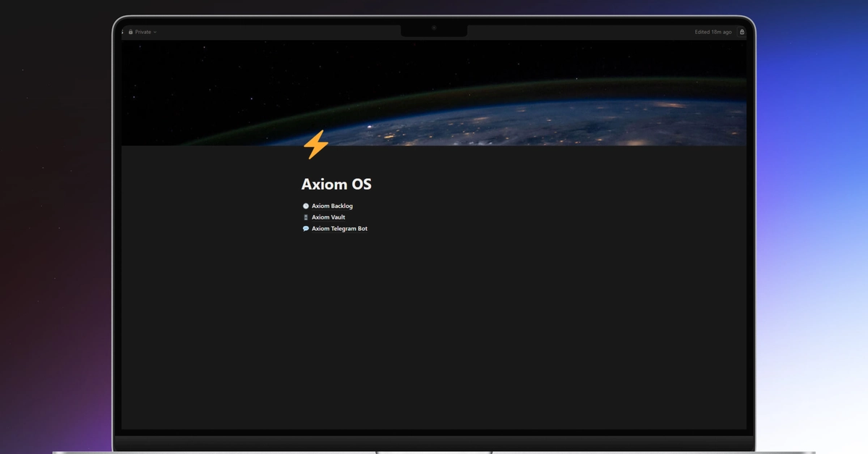Click the lock icon at top right
This screenshot has height=454, width=868.
[741, 32]
